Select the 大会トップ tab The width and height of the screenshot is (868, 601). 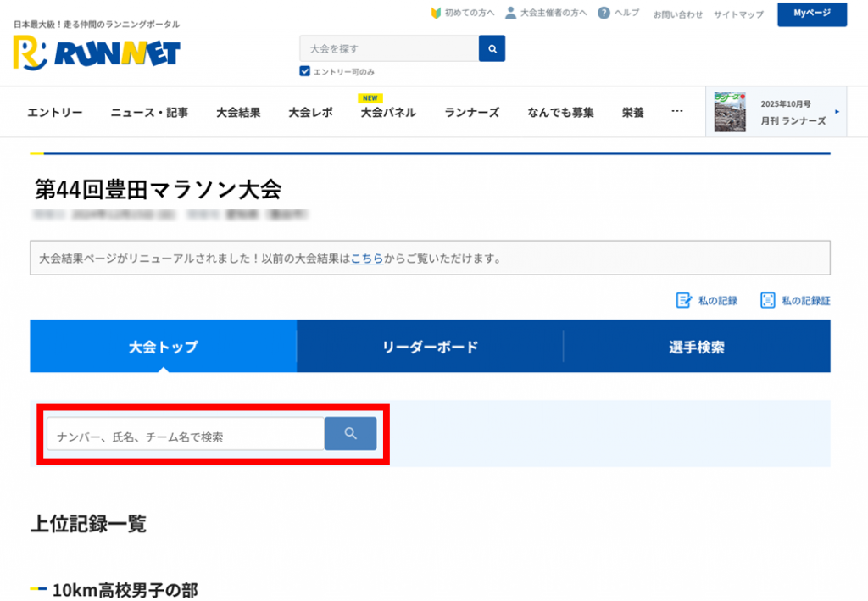(x=163, y=347)
